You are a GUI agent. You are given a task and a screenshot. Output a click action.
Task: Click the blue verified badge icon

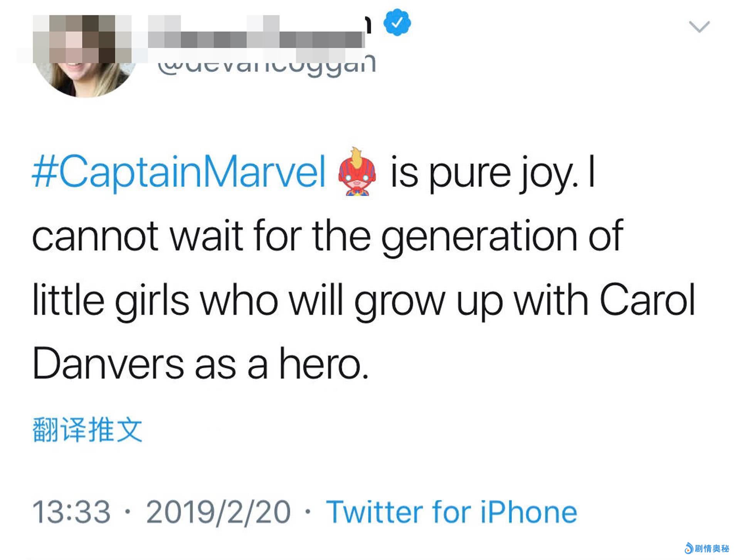click(x=397, y=23)
